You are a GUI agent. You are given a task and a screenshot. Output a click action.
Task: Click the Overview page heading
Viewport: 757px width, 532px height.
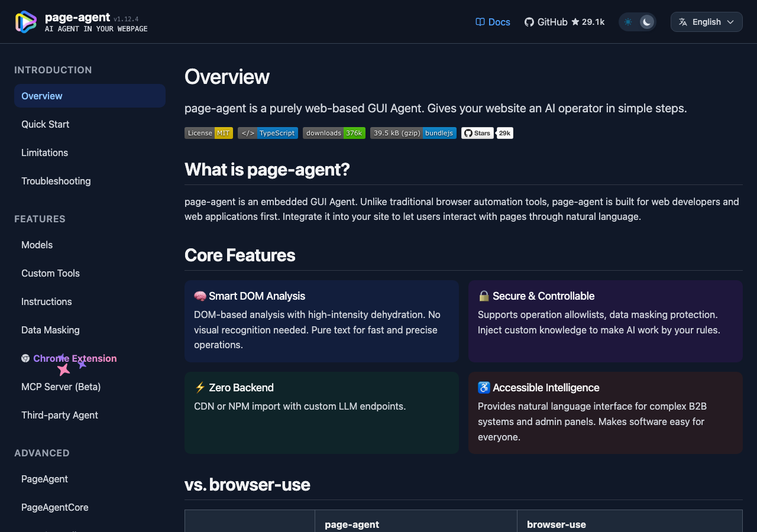tap(227, 77)
